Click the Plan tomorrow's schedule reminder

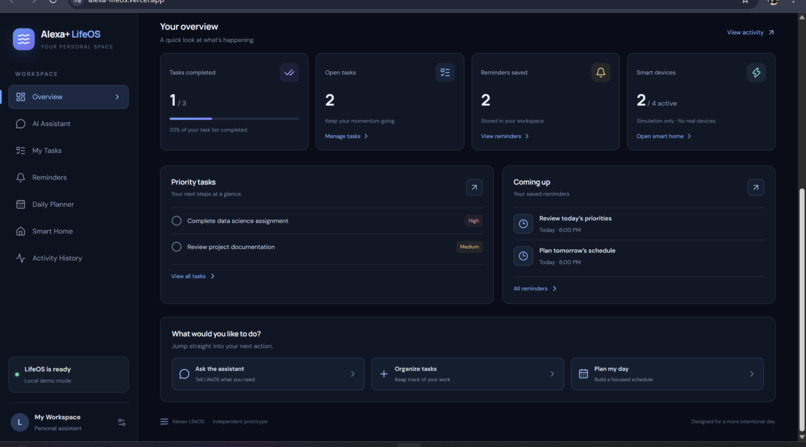coord(638,256)
